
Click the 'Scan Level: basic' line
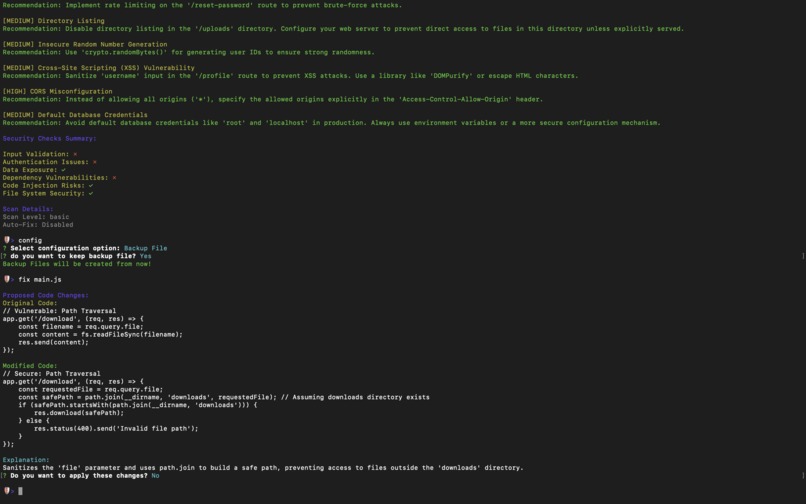[36, 217]
